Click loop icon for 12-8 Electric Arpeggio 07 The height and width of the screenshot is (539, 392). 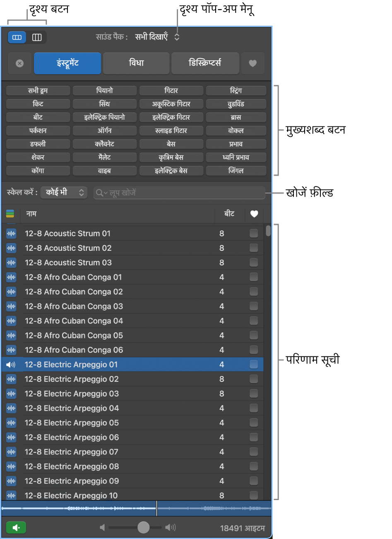coord(11,452)
